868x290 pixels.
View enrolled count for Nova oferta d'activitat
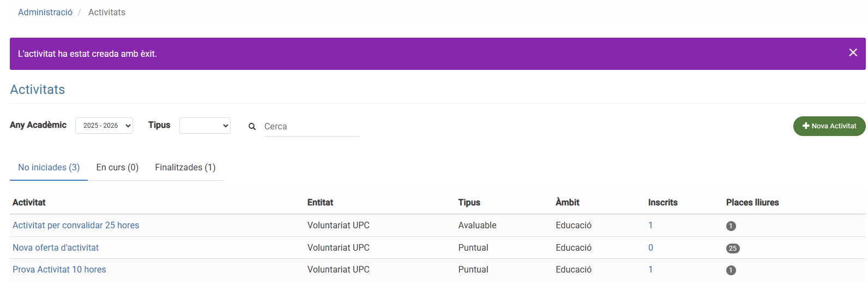tap(650, 247)
